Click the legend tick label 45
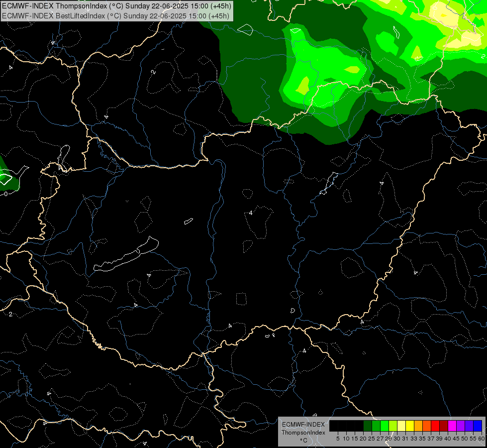487x448 pixels. tap(456, 439)
